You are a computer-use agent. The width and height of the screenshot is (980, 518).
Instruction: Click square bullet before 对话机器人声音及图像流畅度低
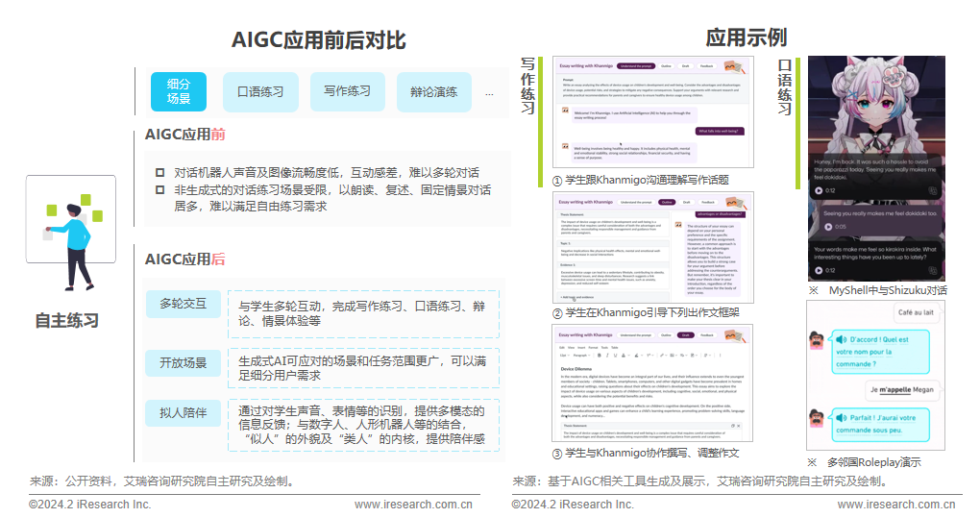[160, 172]
